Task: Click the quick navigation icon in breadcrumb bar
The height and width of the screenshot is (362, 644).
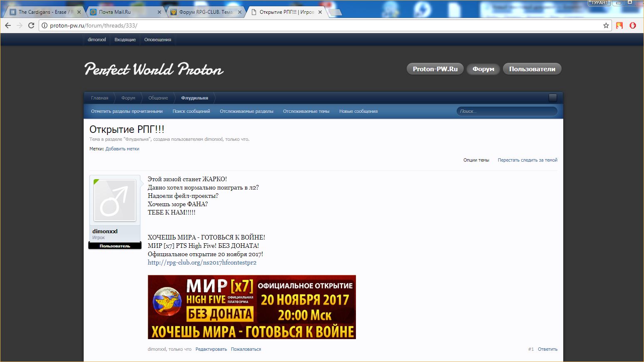Action: [x=553, y=98]
